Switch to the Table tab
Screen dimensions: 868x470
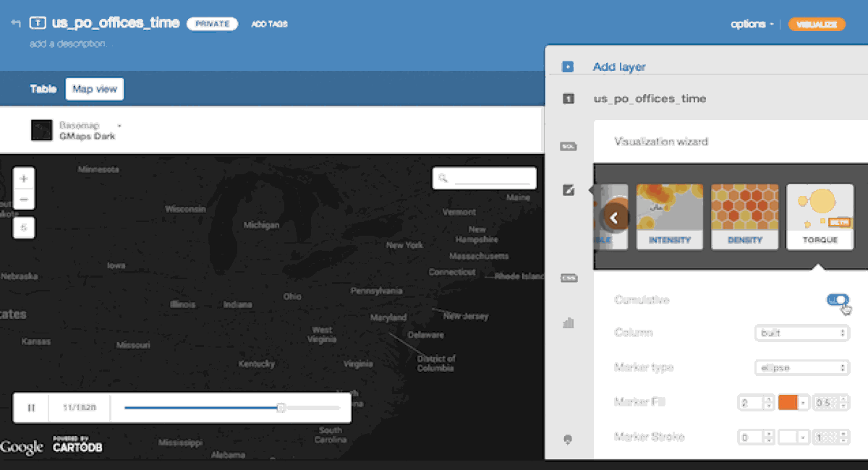pos(43,89)
